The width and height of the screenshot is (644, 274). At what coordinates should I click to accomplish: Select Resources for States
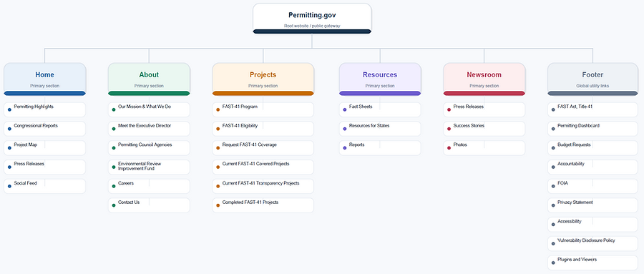point(380,129)
